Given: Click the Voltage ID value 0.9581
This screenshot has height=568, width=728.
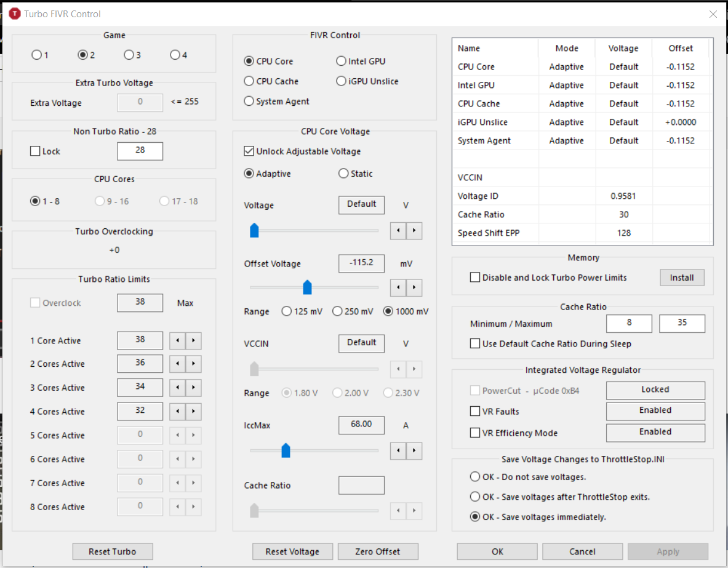Looking at the screenshot, I should pyautogui.click(x=623, y=196).
